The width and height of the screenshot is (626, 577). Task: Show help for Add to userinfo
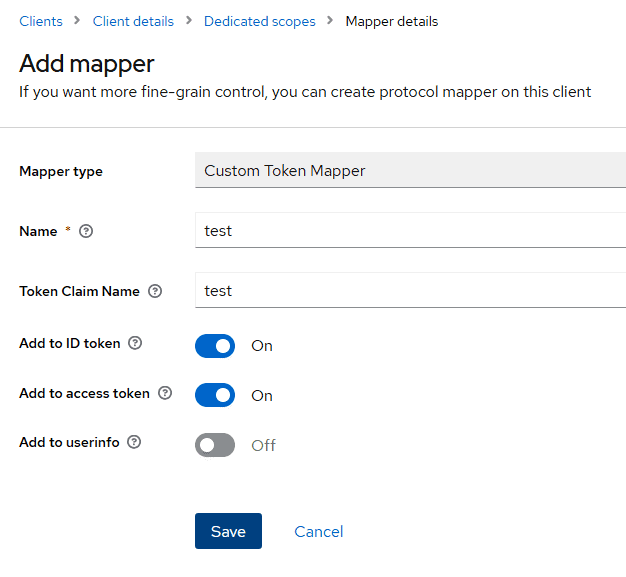134,442
